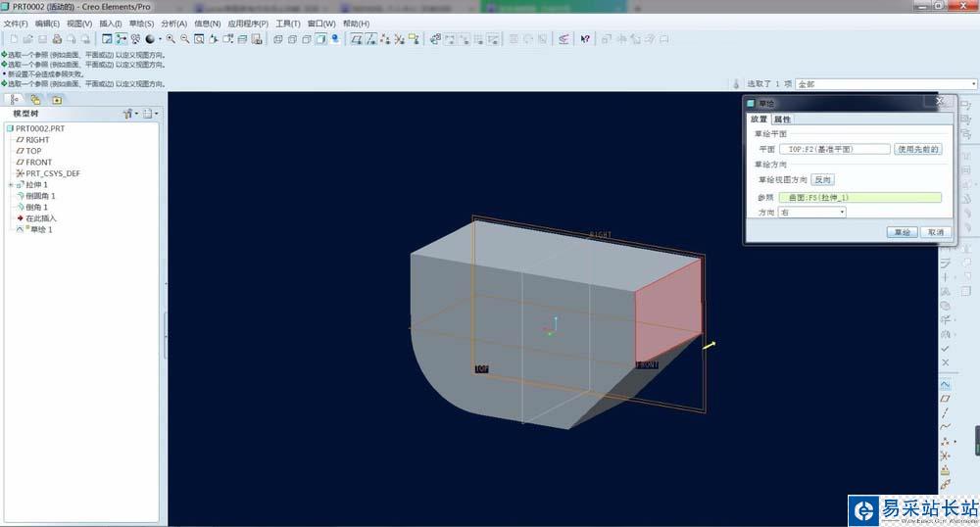This screenshot has width=980, height=527.
Task: Click the refit model to screen icon
Action: pyautogui.click(x=199, y=39)
